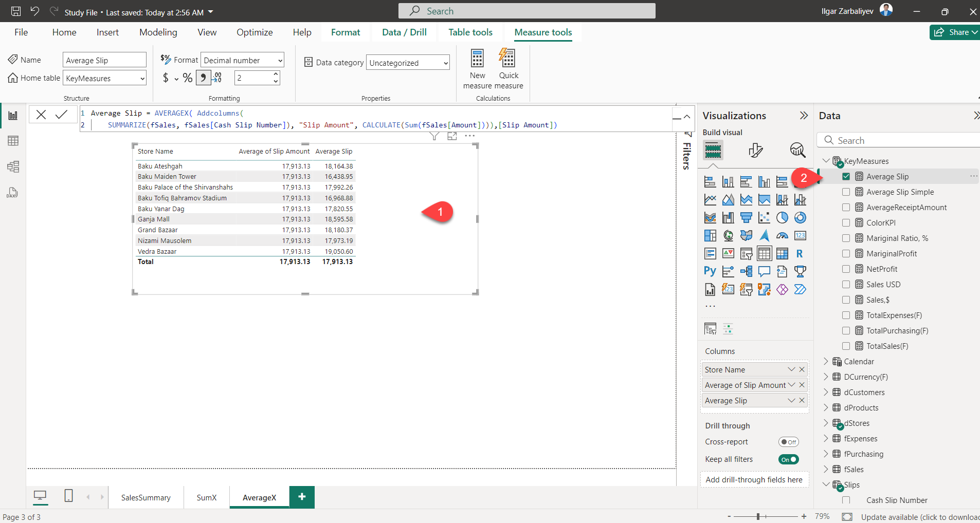Screen dimensions: 980x523
Task: Check the Average Slip Simple measure
Action: coord(846,192)
